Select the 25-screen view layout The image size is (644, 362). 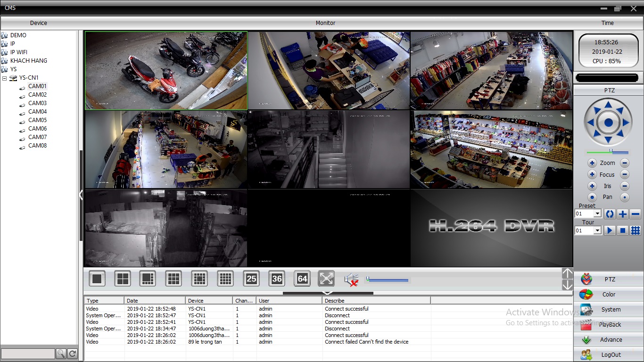tap(251, 279)
